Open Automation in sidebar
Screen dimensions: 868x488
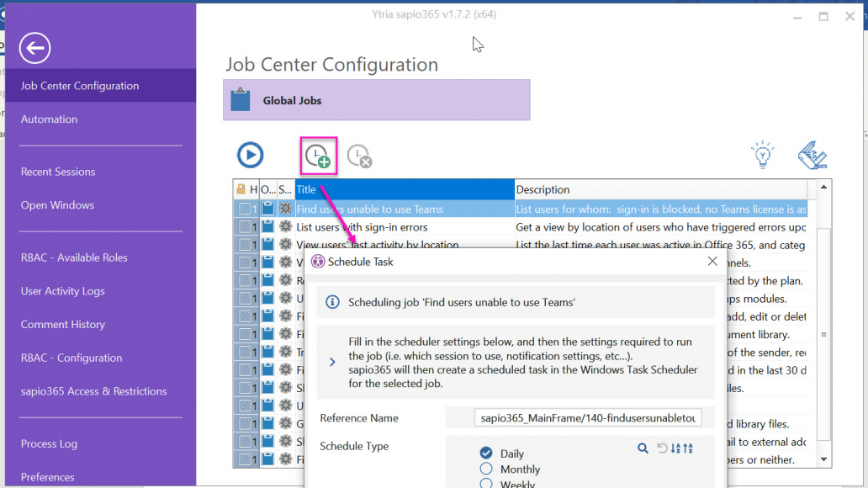coord(50,119)
